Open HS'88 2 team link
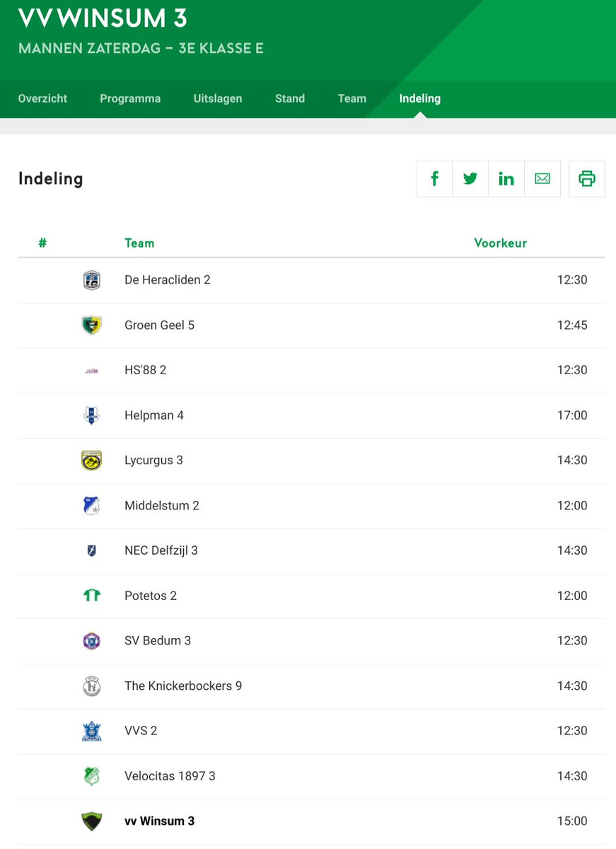Viewport: 616px width, 849px height. pyautogui.click(x=145, y=370)
